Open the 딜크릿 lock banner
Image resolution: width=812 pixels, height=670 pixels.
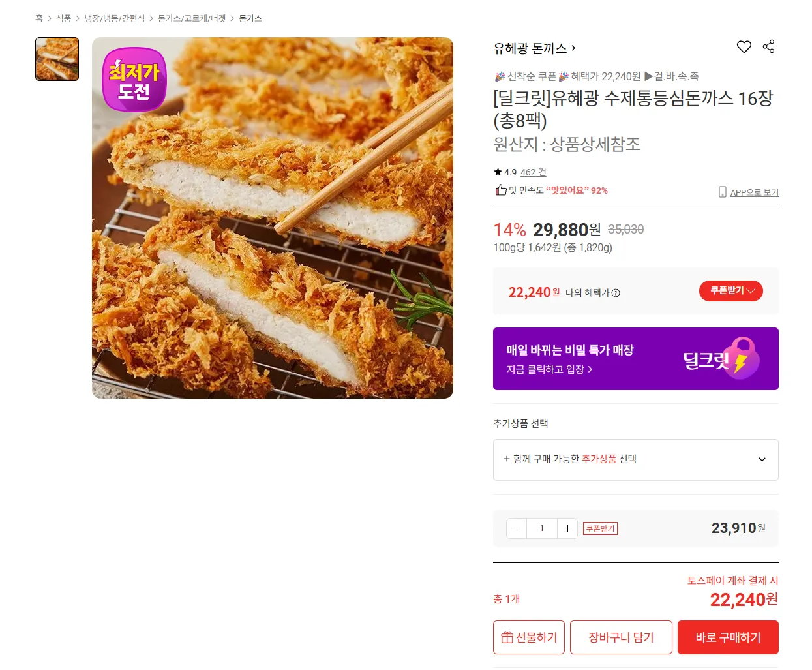[x=635, y=359]
